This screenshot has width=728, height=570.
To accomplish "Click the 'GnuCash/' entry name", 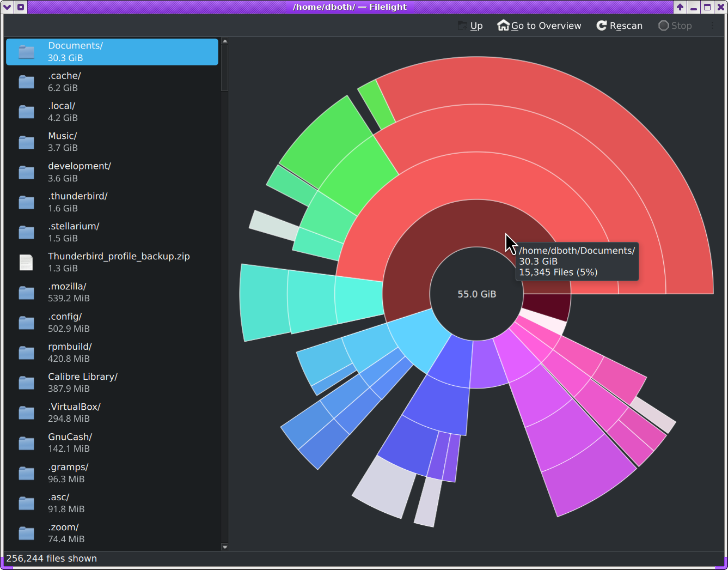I will [70, 437].
